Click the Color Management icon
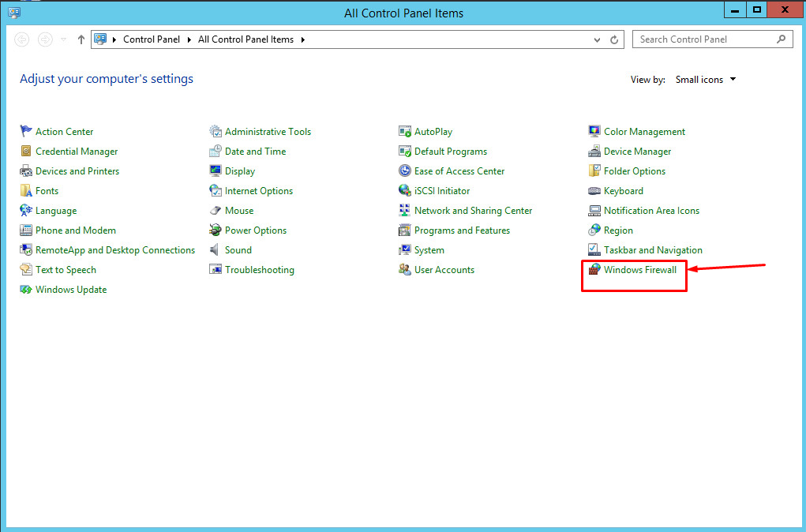The width and height of the screenshot is (806, 532). point(594,131)
